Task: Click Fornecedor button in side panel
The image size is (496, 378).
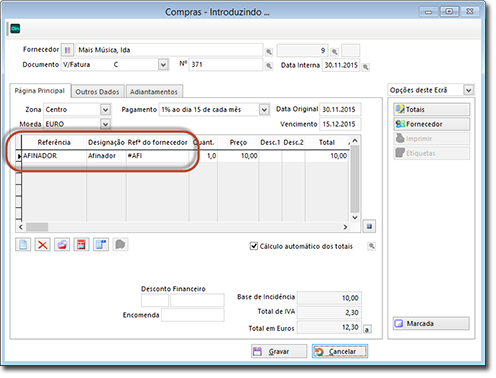Action: 432,124
